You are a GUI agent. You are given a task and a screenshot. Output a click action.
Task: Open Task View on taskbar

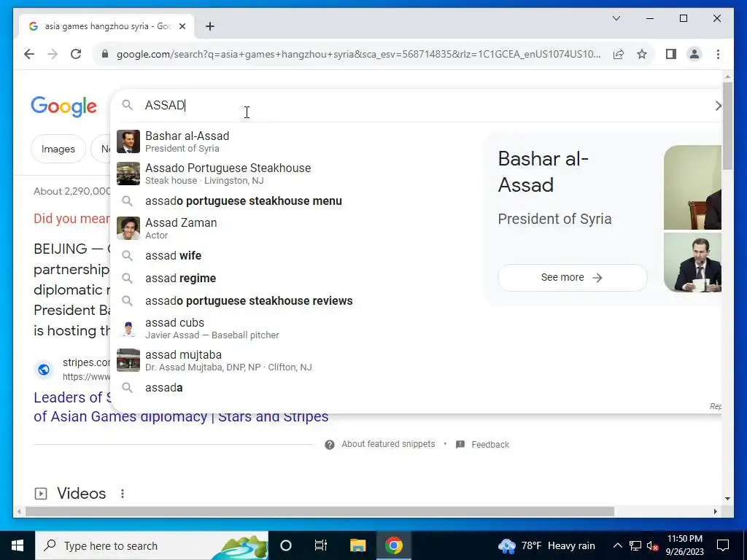point(321,545)
